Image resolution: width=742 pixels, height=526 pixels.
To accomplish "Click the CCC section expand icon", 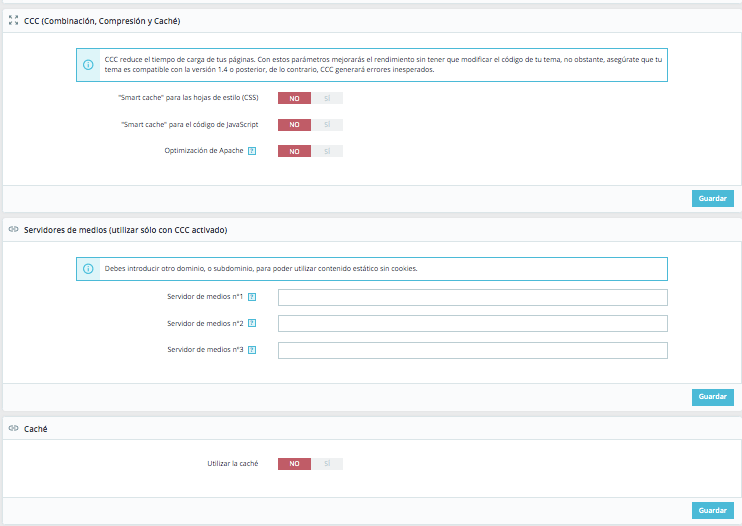I will [13, 20].
